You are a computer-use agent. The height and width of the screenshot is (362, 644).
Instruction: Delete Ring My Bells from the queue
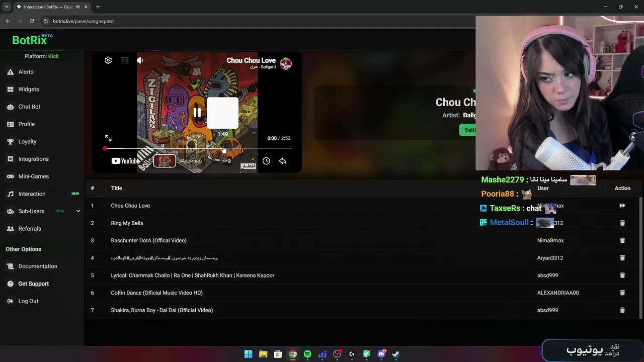tap(622, 223)
